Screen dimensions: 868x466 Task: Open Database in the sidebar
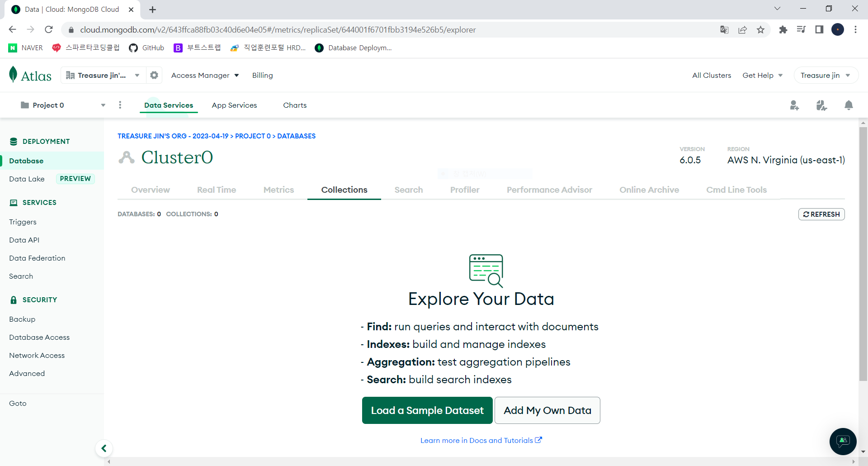[52, 161]
